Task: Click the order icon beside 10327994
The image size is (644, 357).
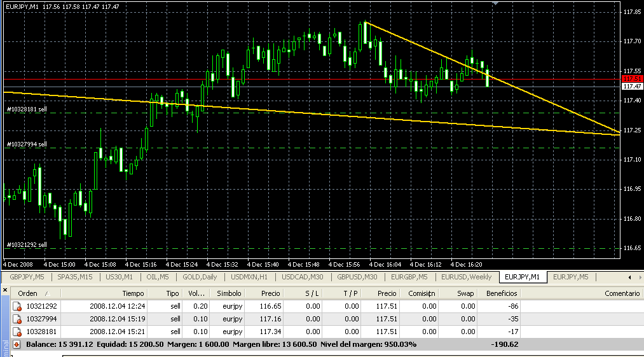Action: tap(17, 319)
